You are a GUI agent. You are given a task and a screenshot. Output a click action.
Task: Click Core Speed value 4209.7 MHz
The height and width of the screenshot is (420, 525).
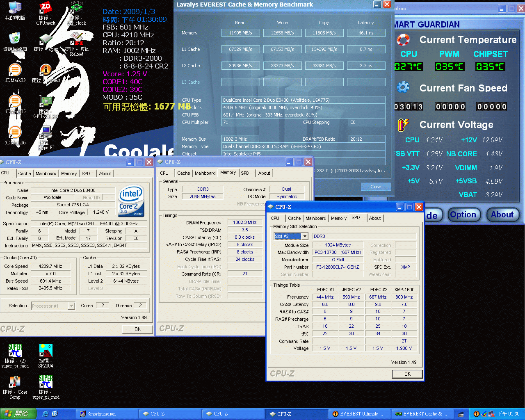50,266
